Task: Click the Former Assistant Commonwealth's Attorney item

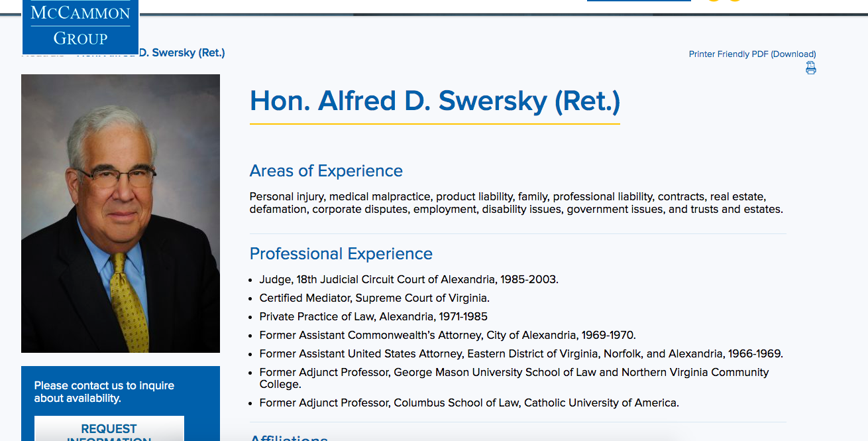Action: (x=448, y=336)
